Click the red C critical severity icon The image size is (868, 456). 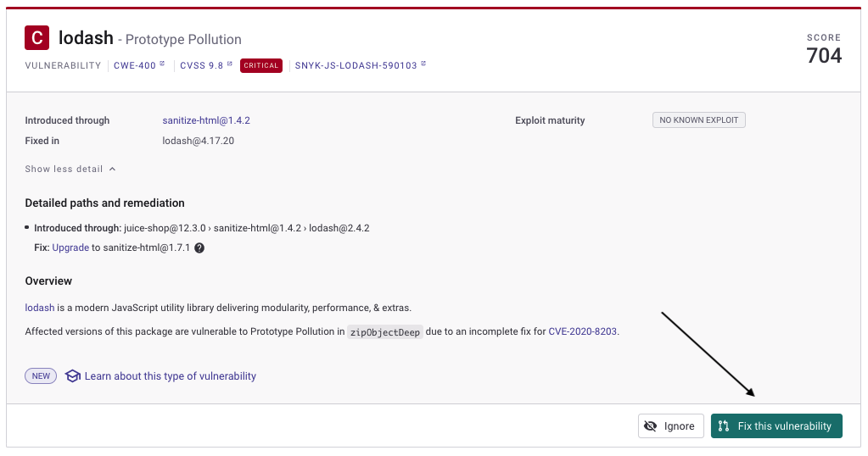[x=36, y=38]
